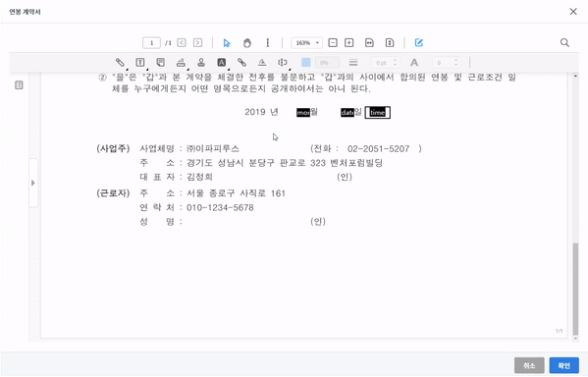Image resolution: width=588 pixels, height=377 pixels.
Task: Click the 성 명 label
Action: pyautogui.click(x=157, y=222)
